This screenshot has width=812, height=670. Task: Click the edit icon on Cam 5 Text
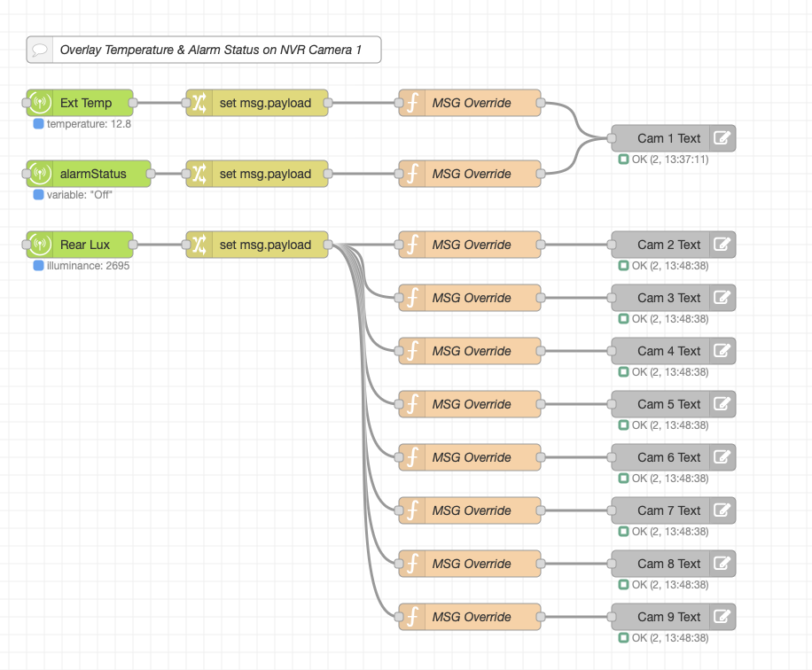[722, 404]
